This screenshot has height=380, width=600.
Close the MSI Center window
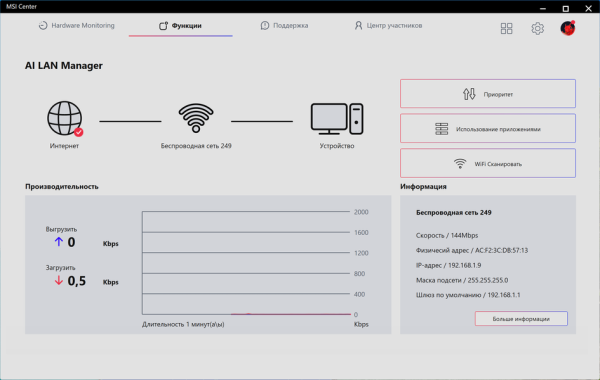point(589,8)
